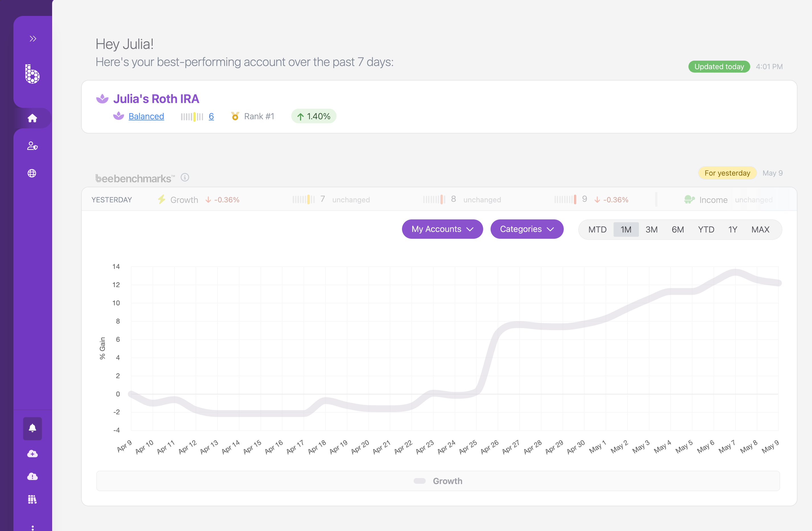Click the cloud alert icon
Screen dimensions: 812x531
tap(32, 476)
